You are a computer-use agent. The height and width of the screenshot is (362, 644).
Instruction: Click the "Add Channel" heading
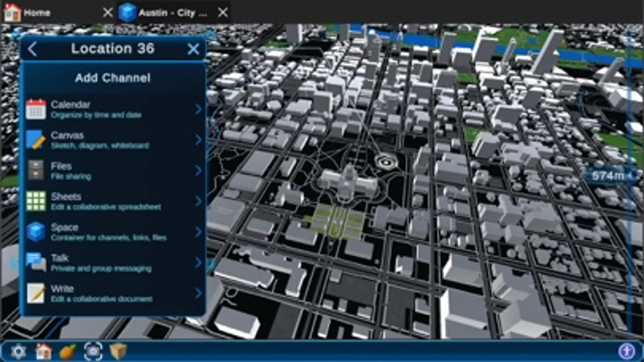tap(113, 78)
